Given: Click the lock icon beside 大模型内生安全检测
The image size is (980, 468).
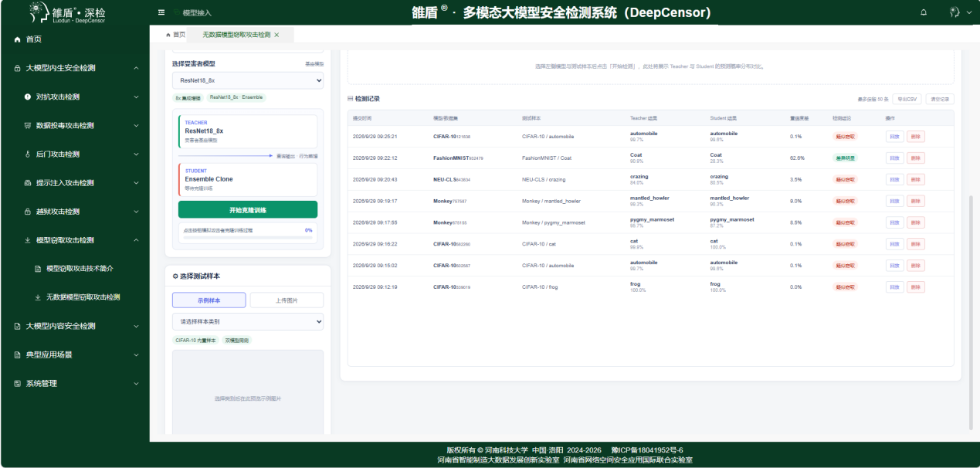Looking at the screenshot, I should pyautogui.click(x=18, y=68).
